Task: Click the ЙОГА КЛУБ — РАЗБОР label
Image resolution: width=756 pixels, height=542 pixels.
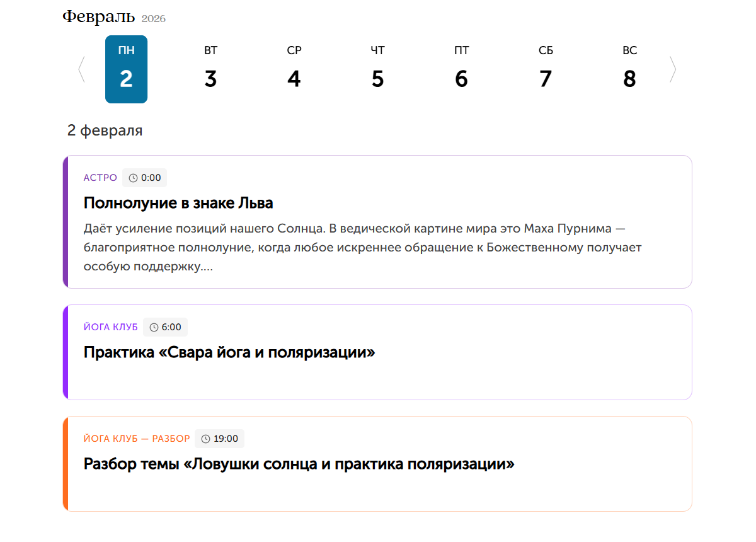Action: [x=137, y=439]
